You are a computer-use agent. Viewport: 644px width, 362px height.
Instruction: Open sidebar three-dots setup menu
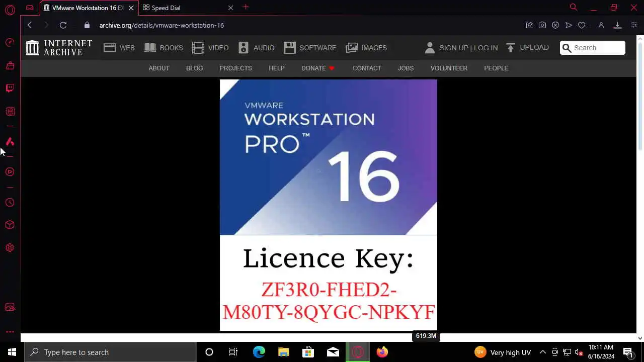tap(10, 332)
